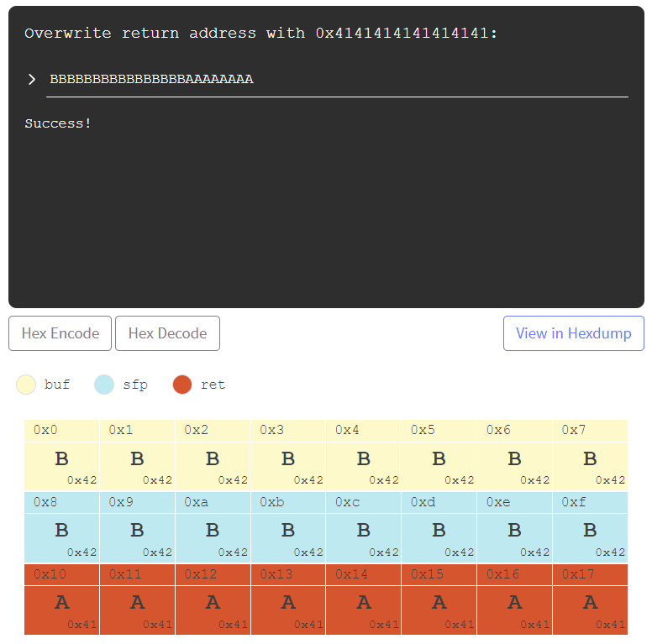Click the 'Success!' message text

click(x=58, y=123)
